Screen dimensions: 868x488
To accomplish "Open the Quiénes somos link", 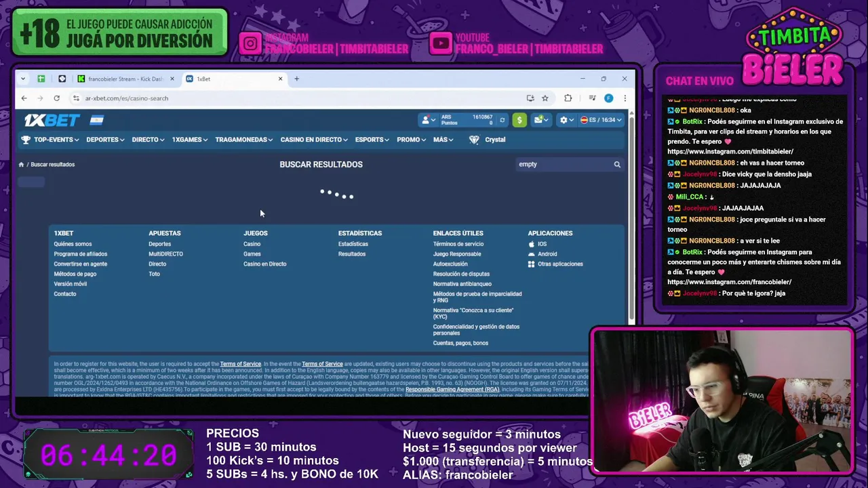I will tap(73, 244).
